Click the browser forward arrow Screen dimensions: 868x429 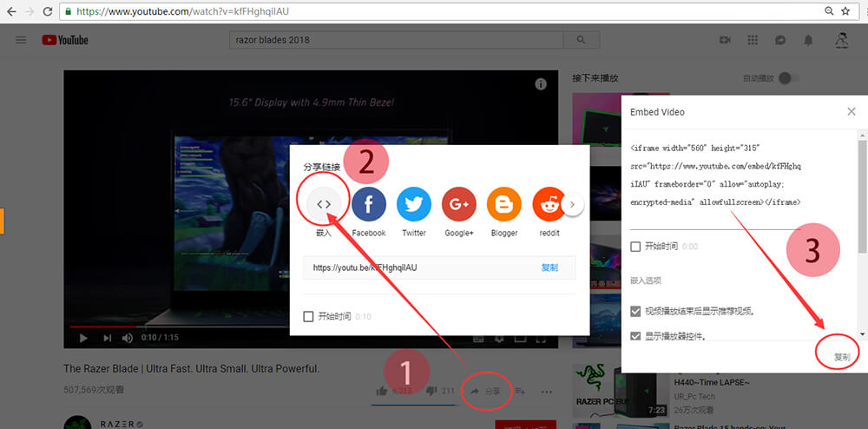pyautogui.click(x=30, y=11)
